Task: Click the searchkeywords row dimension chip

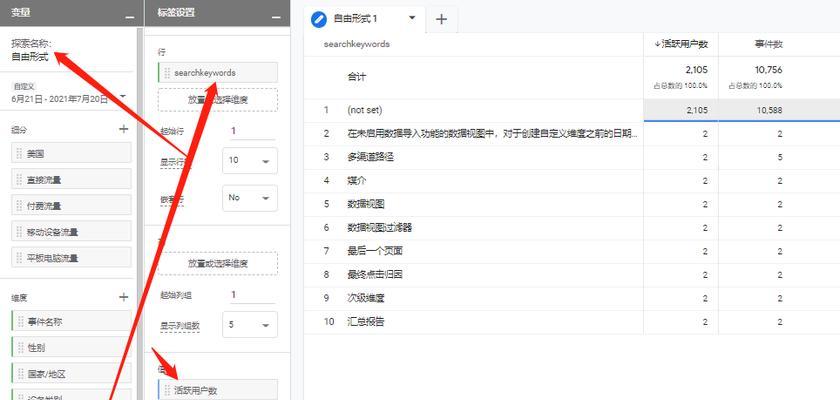Action: tap(218, 73)
